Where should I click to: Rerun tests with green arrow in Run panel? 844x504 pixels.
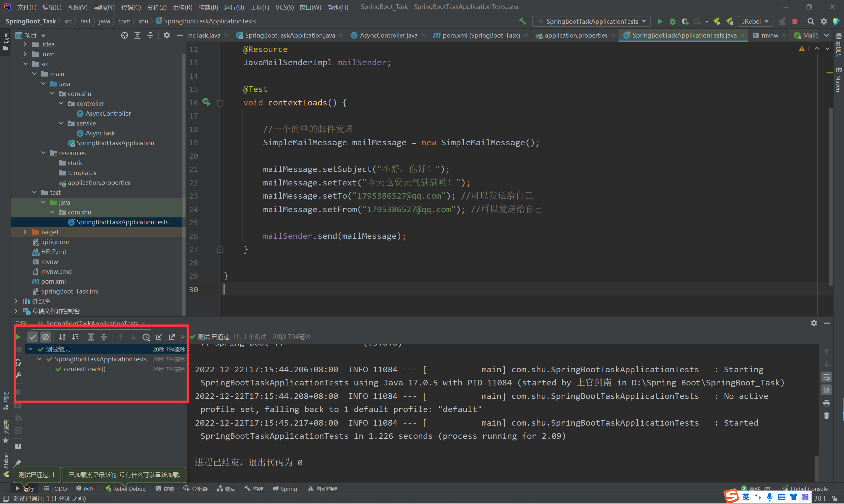pyautogui.click(x=18, y=337)
